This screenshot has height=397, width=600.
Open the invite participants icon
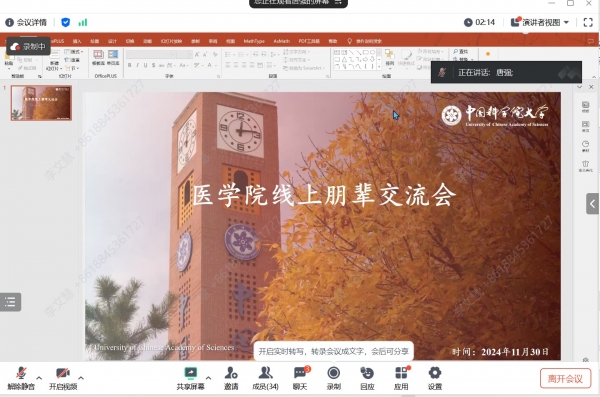(231, 378)
